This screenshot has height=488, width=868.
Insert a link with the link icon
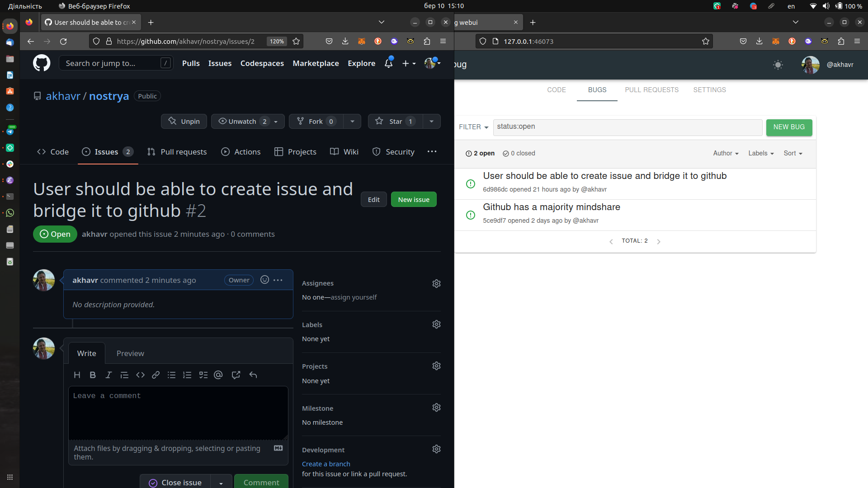(x=156, y=375)
